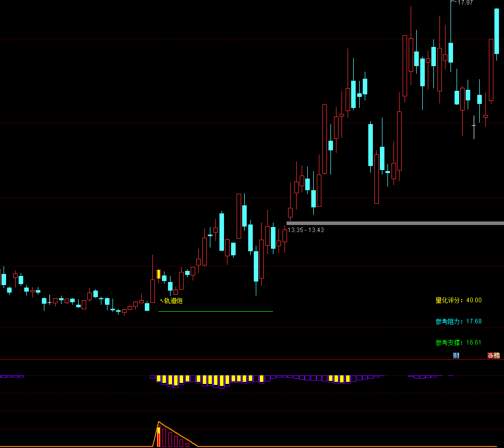Click the 13.35 - 13.43 price range label
Screen dimensions: 504x448
[x=306, y=230]
